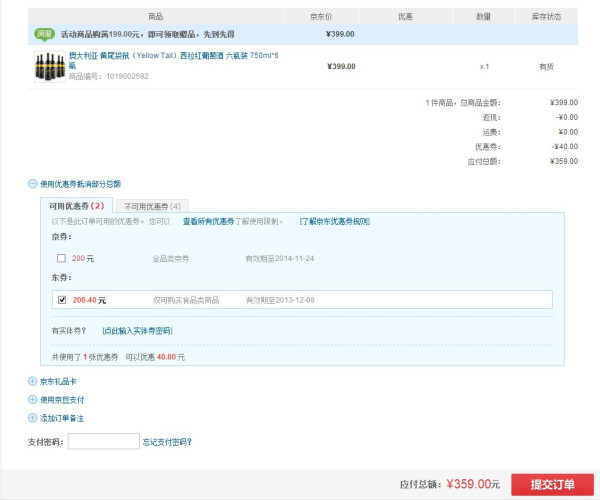
Task: Click the 有效期至2013-12-08 expiry text
Action: coord(280,300)
